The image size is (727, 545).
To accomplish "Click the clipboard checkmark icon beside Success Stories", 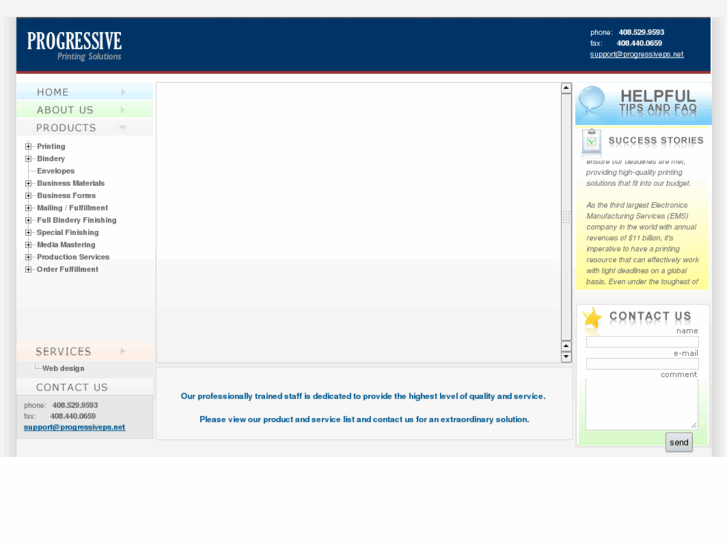I will pyautogui.click(x=592, y=141).
